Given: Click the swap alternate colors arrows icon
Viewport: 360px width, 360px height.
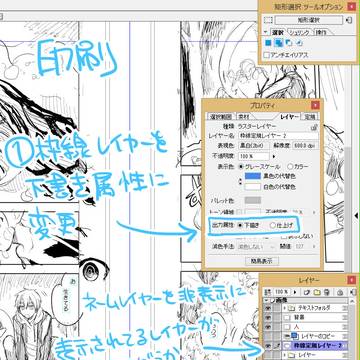Looking at the screenshot, I should (x=241, y=182).
